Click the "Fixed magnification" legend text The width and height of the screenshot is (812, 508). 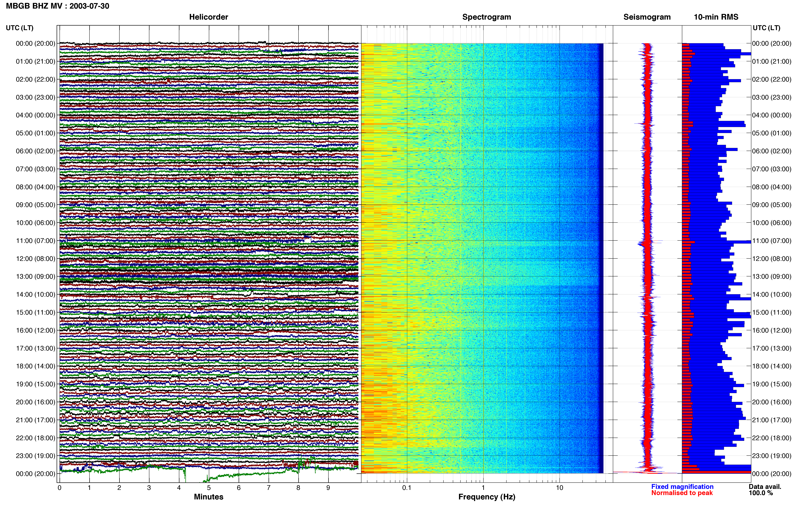(x=682, y=487)
